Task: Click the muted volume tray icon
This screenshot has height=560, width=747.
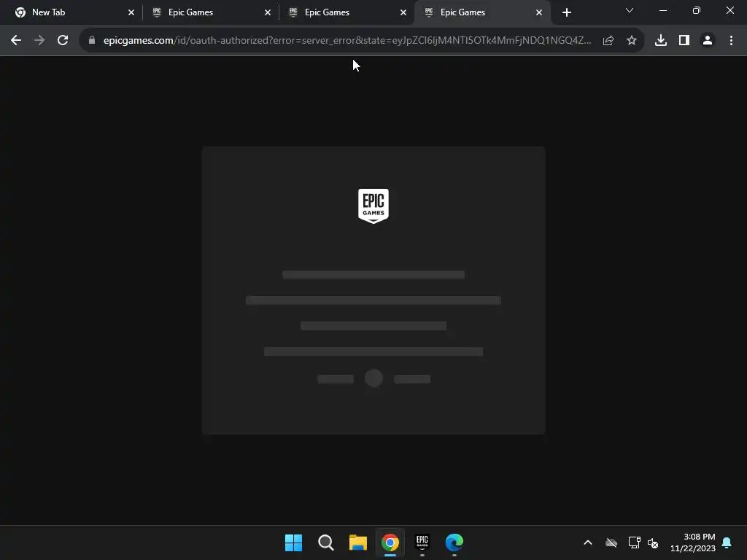Action: (x=653, y=542)
